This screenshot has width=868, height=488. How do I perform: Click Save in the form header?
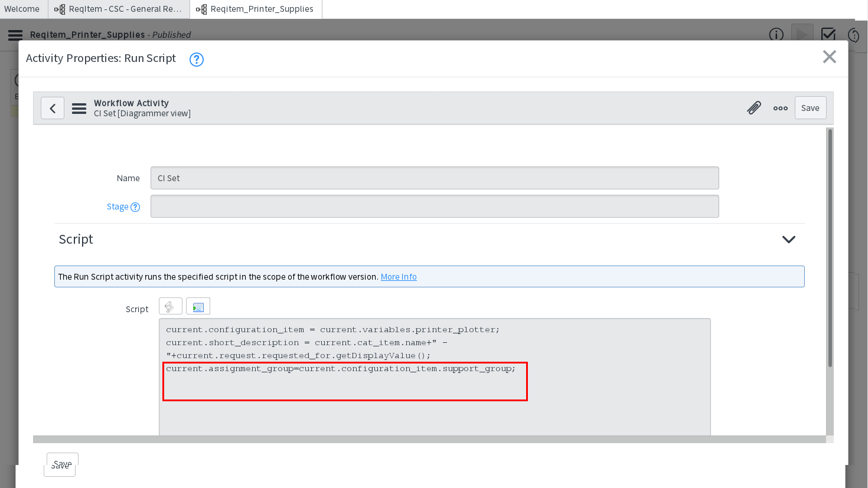(x=810, y=108)
